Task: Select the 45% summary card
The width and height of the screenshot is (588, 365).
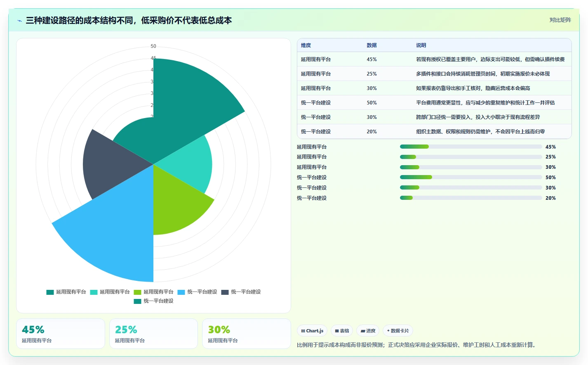Action: point(61,334)
